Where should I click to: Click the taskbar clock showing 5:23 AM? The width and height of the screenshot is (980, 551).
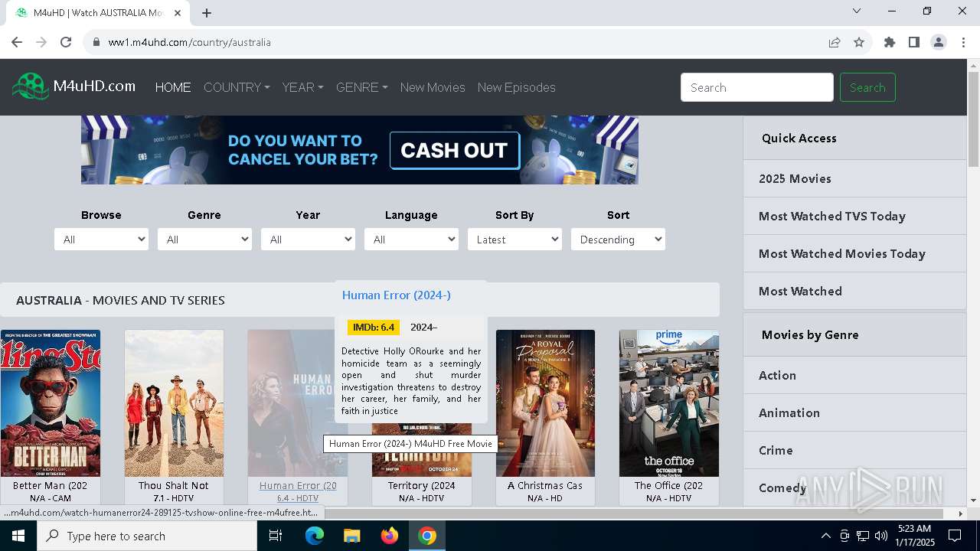click(914, 536)
